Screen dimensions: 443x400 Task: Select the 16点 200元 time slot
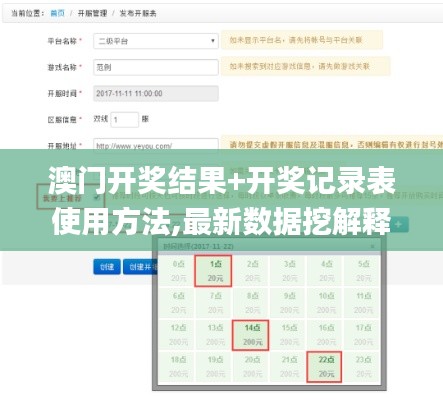[324, 335]
